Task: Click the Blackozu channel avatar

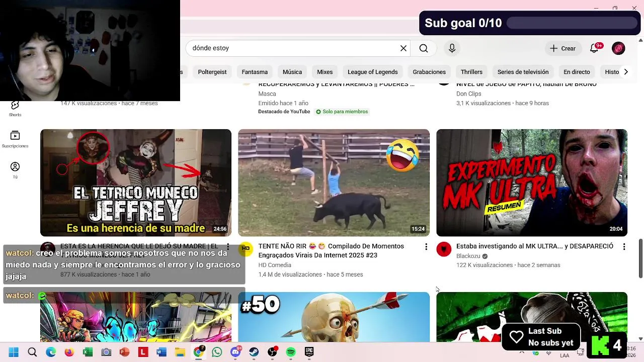Action: pyautogui.click(x=444, y=249)
